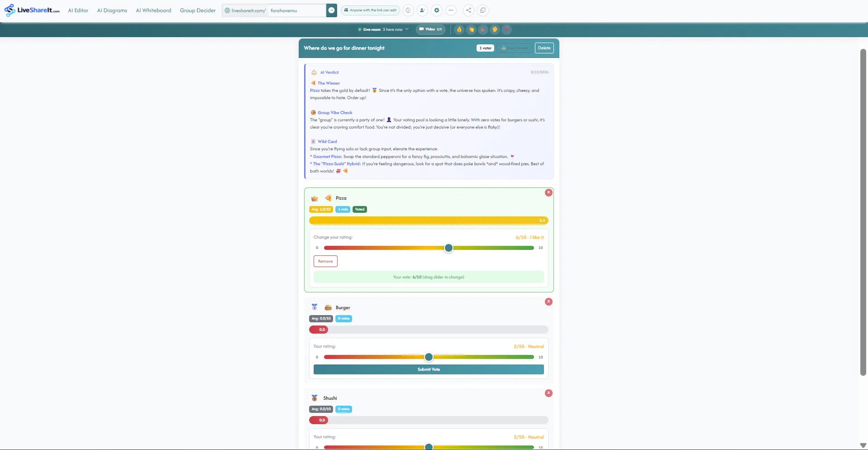Image resolution: width=868 pixels, height=450 pixels.
Task: Open the AI Whiteboard menu
Action: (153, 10)
